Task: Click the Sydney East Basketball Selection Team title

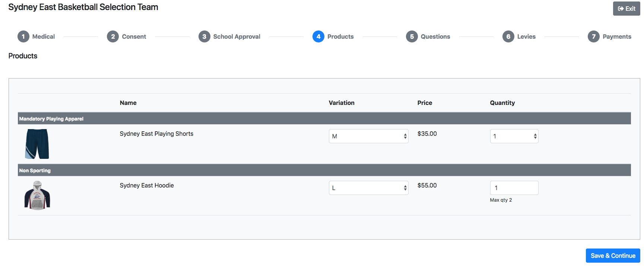Action: point(83,7)
